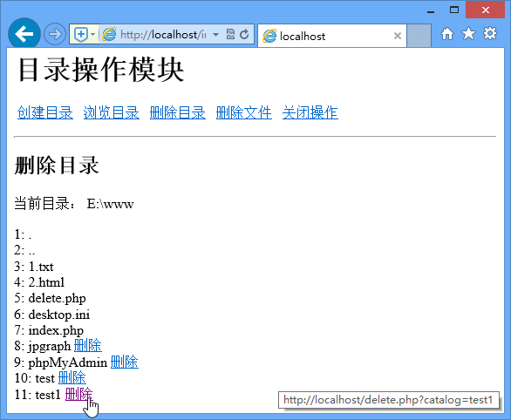Viewport: 511px width, 420px height.
Task: Close the localhost tab
Action: click(398, 36)
